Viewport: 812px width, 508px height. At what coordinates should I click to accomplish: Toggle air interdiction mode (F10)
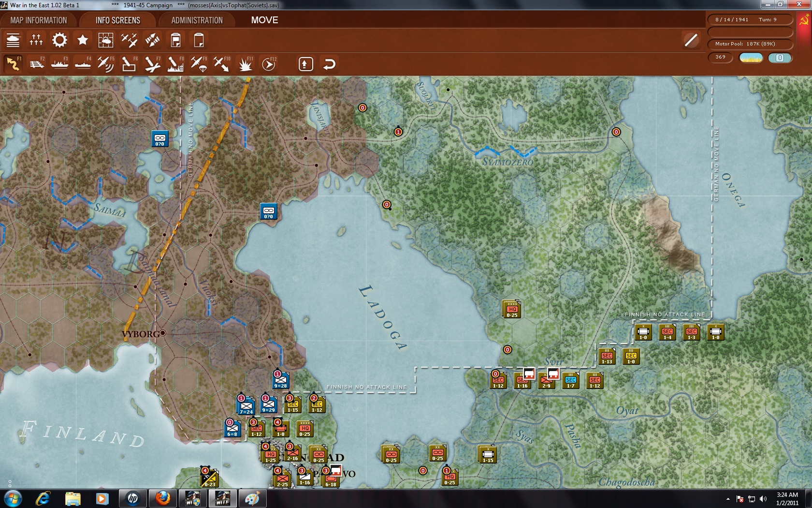tap(221, 63)
